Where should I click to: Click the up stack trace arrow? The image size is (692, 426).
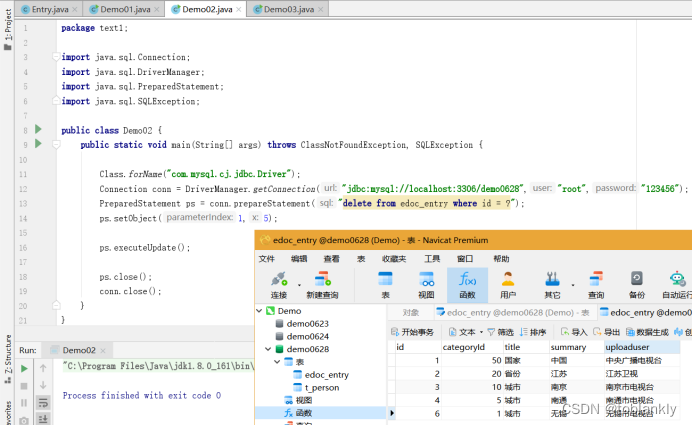point(43,368)
